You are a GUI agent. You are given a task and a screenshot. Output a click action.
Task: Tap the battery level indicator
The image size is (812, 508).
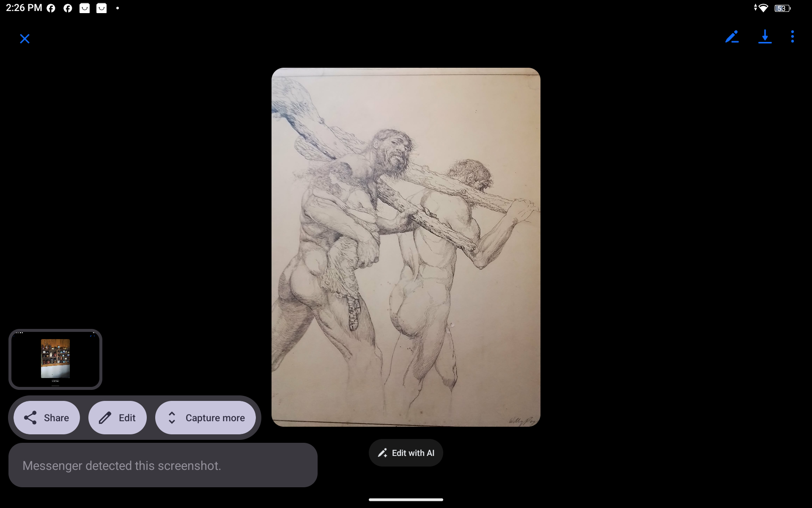pyautogui.click(x=782, y=8)
